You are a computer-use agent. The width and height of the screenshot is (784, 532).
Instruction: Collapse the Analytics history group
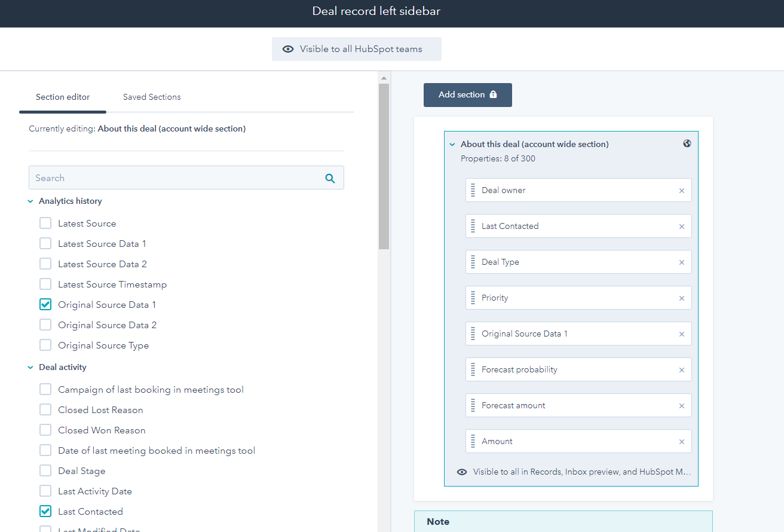(x=30, y=201)
